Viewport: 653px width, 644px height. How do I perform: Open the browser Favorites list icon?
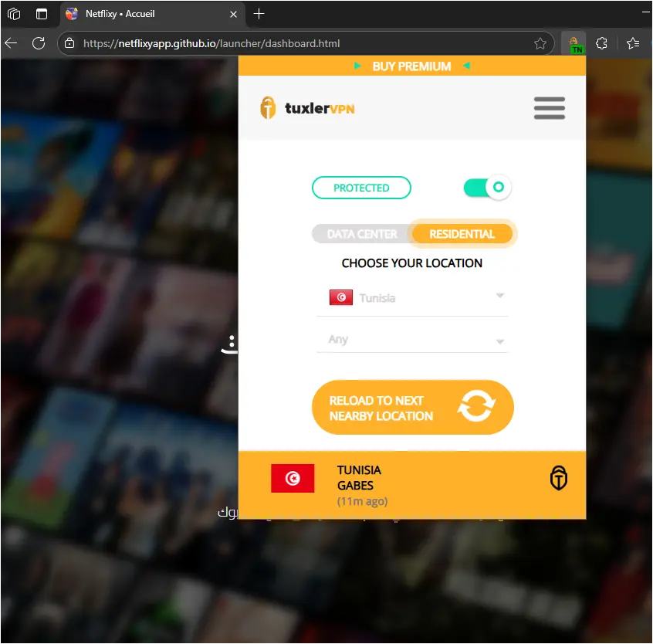(x=632, y=43)
